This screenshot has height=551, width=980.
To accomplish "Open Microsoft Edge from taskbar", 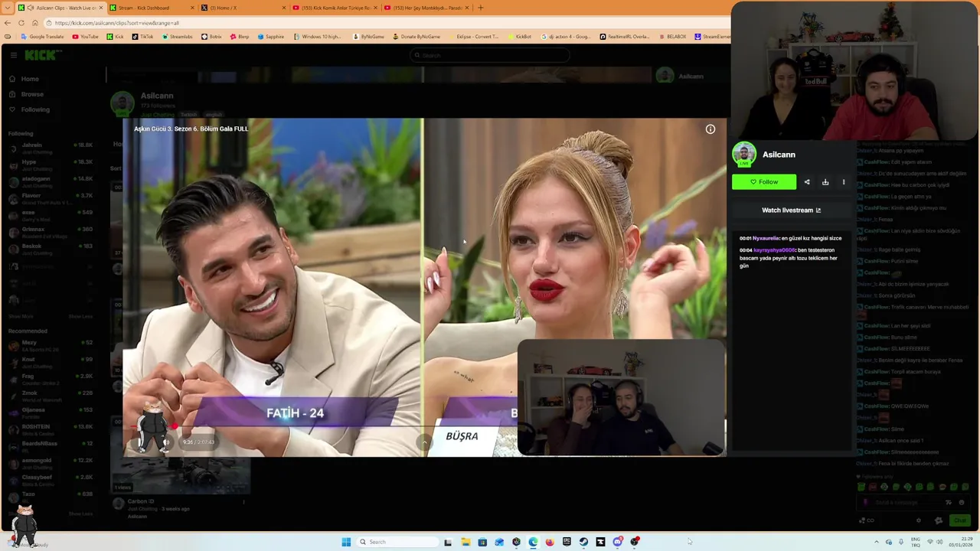I will [x=533, y=542].
